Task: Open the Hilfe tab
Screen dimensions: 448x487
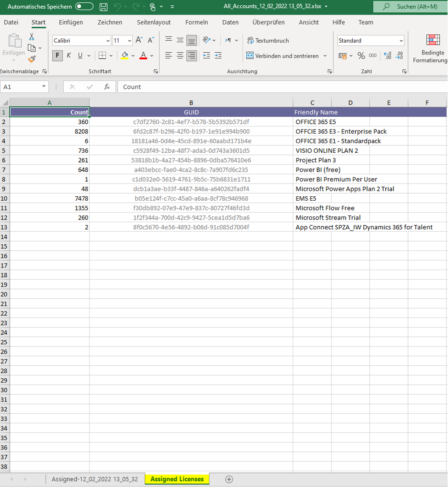Action: (x=338, y=22)
